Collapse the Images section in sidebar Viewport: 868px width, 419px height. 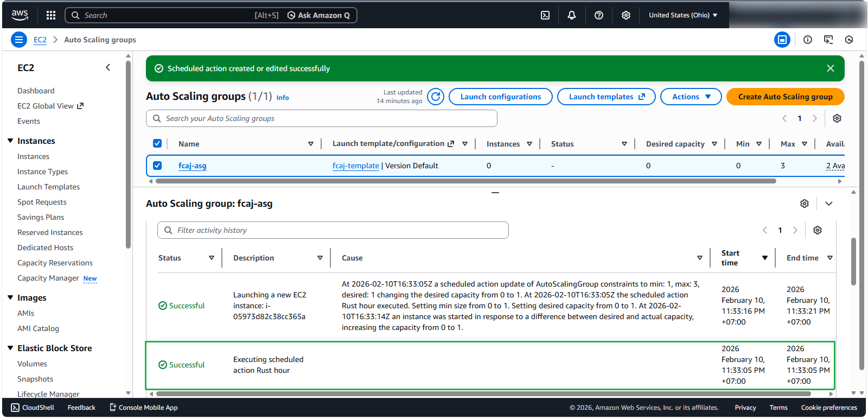(x=10, y=297)
